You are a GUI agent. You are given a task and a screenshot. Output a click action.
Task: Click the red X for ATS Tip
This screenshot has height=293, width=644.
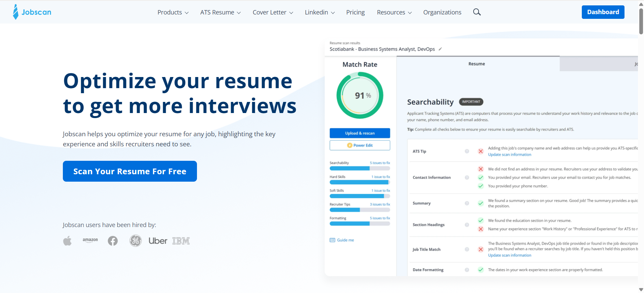point(481,151)
